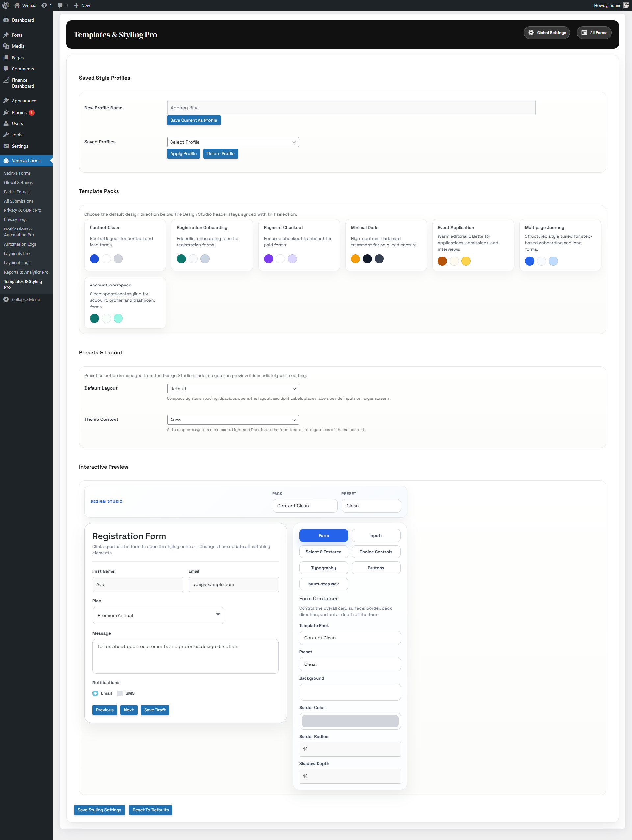Click Save Current As Profile button
This screenshot has width=632, height=840.
[x=194, y=120]
